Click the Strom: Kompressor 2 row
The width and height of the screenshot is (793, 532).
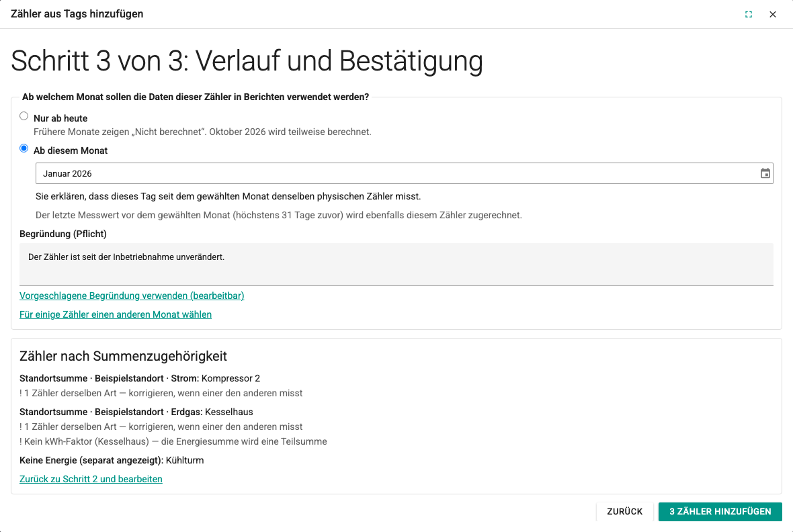pyautogui.click(x=140, y=378)
